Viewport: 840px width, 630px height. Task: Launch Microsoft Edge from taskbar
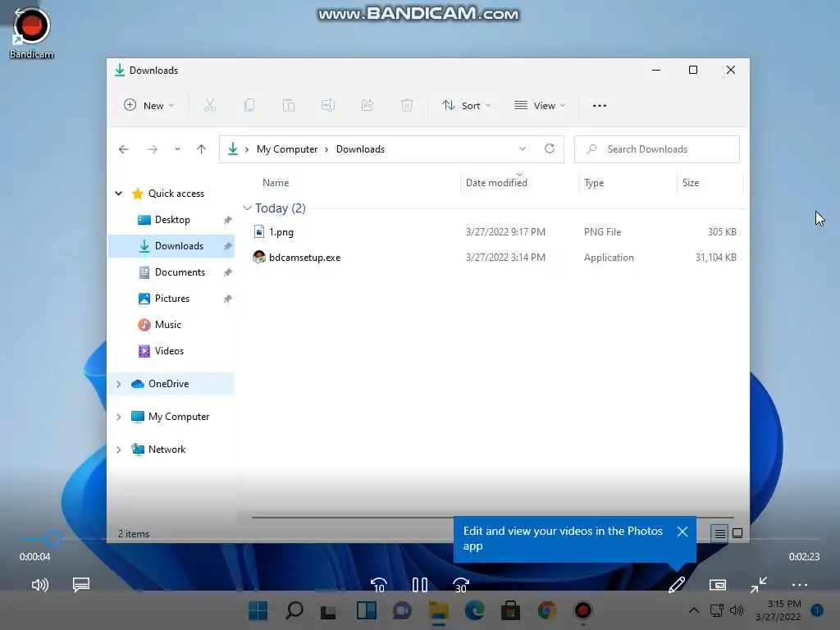[x=475, y=610]
